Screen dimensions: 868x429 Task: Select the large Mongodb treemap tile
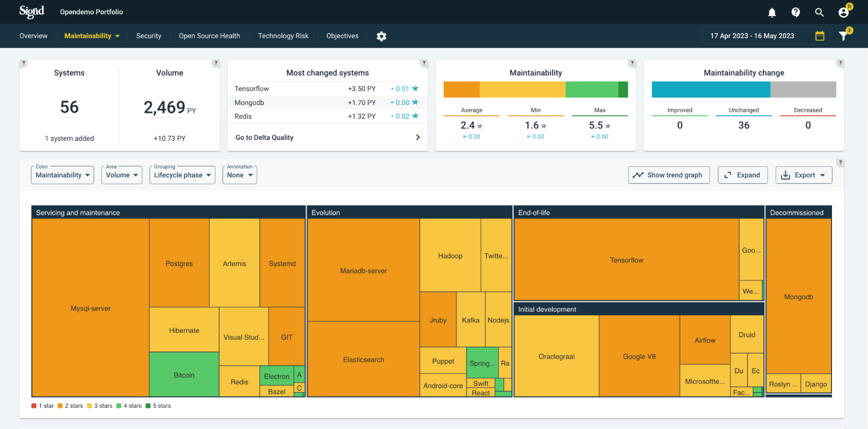[x=798, y=296]
